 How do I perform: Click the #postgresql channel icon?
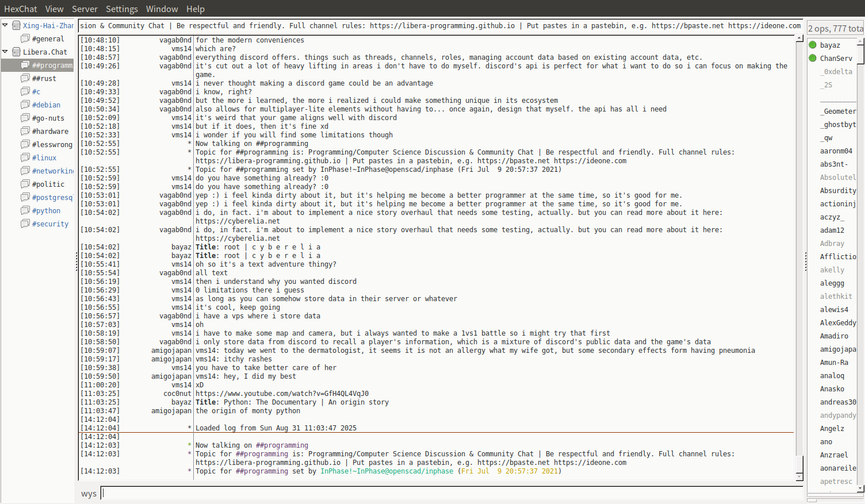25,197
